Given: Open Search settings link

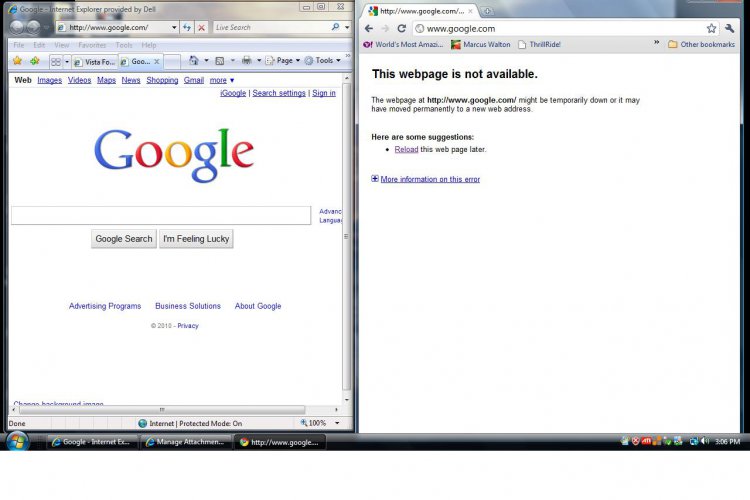Looking at the screenshot, I should [279, 93].
